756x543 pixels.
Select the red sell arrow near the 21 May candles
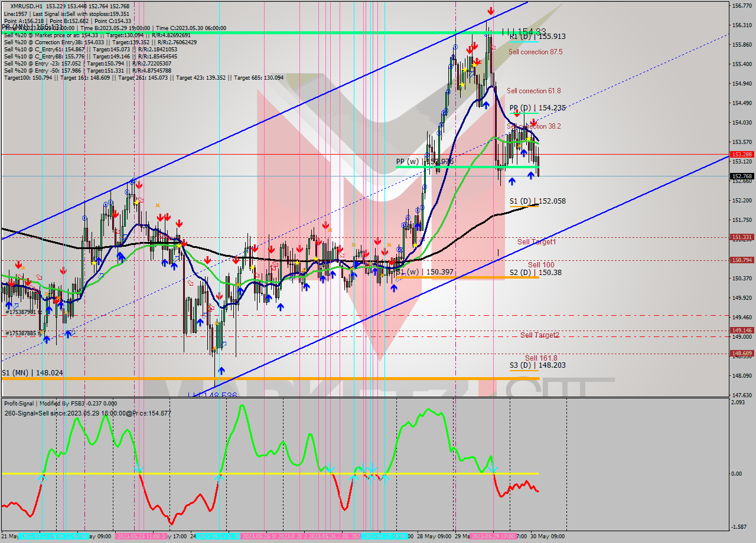click(x=18, y=265)
